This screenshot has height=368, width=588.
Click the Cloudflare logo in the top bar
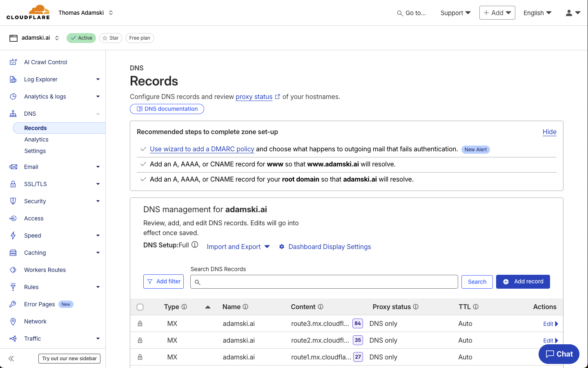coord(28,12)
